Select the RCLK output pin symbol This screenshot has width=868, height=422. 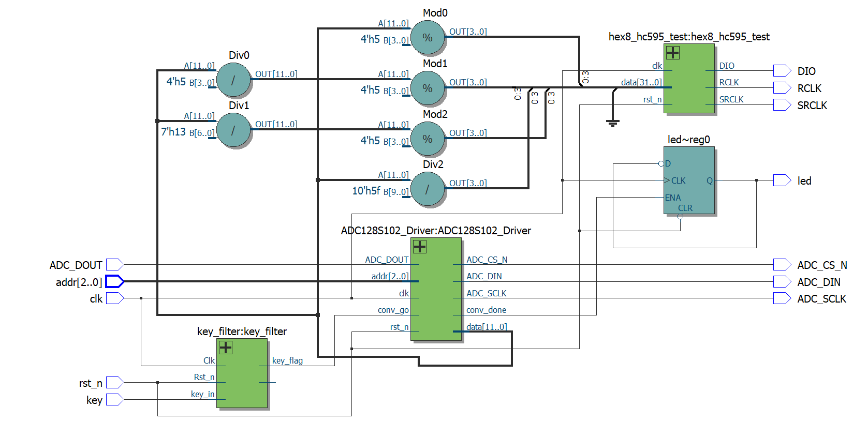[x=782, y=88]
